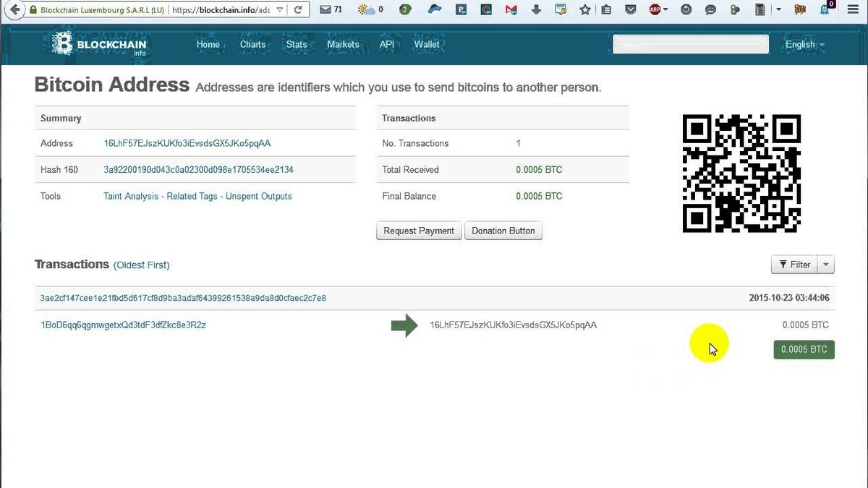Open the Gmail M toolbar icon
The width and height of the screenshot is (868, 488).
[511, 10]
